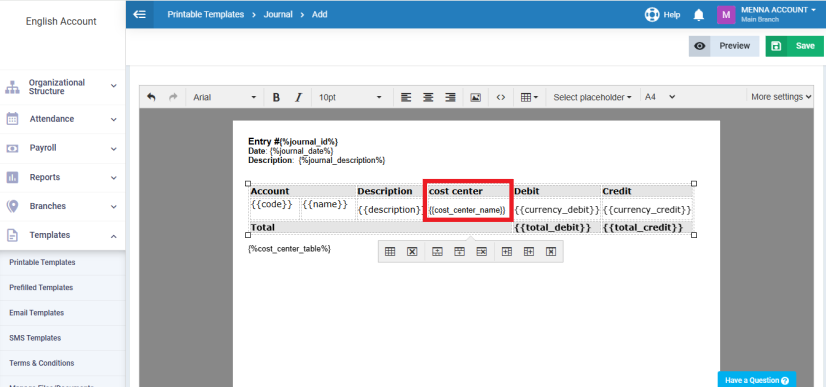Align text left
826x387 pixels.
(406, 97)
